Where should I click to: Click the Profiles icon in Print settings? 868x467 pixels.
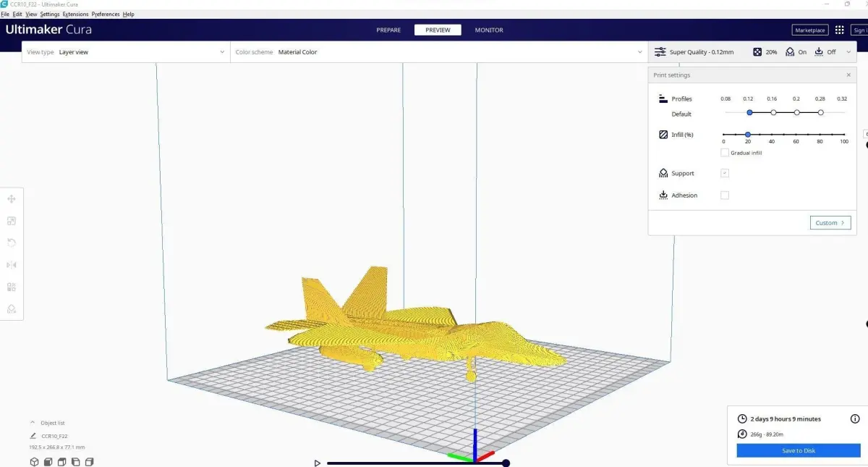coord(663,98)
